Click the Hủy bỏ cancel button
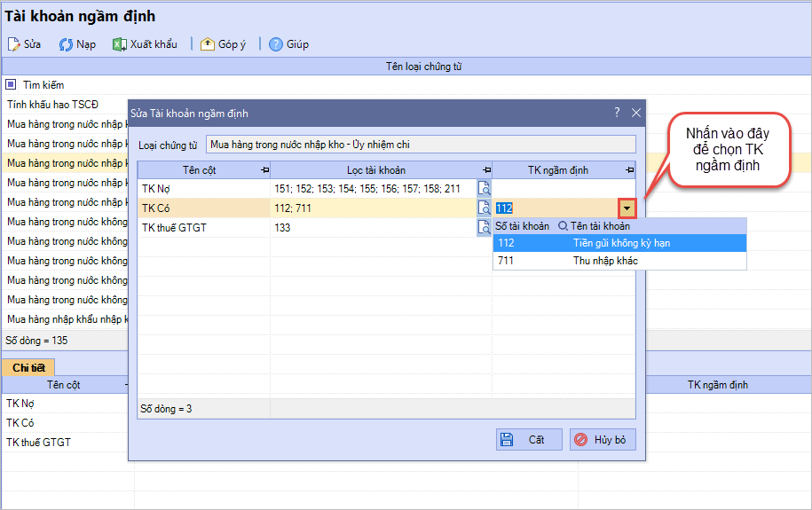812x510 pixels. pyautogui.click(x=603, y=439)
